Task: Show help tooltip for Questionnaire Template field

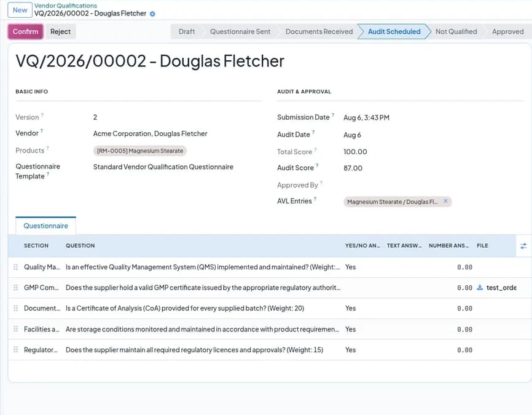Action: (x=48, y=174)
